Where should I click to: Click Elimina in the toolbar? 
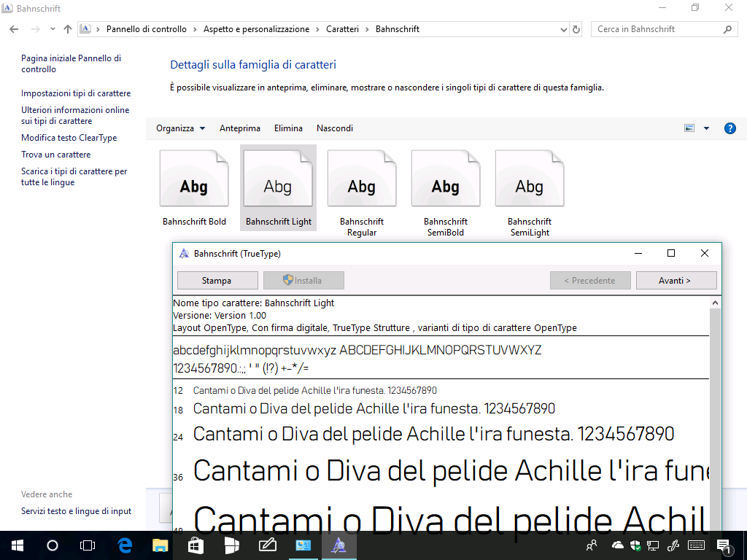click(288, 128)
